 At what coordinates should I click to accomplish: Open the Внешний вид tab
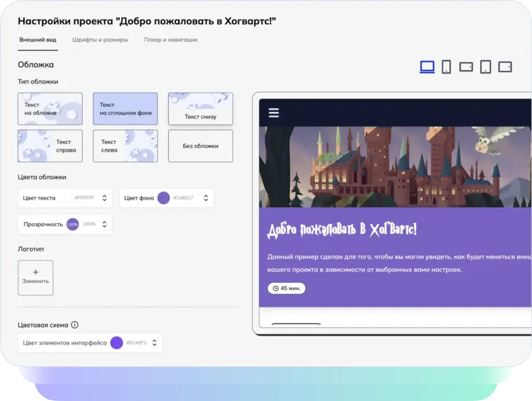click(x=38, y=40)
